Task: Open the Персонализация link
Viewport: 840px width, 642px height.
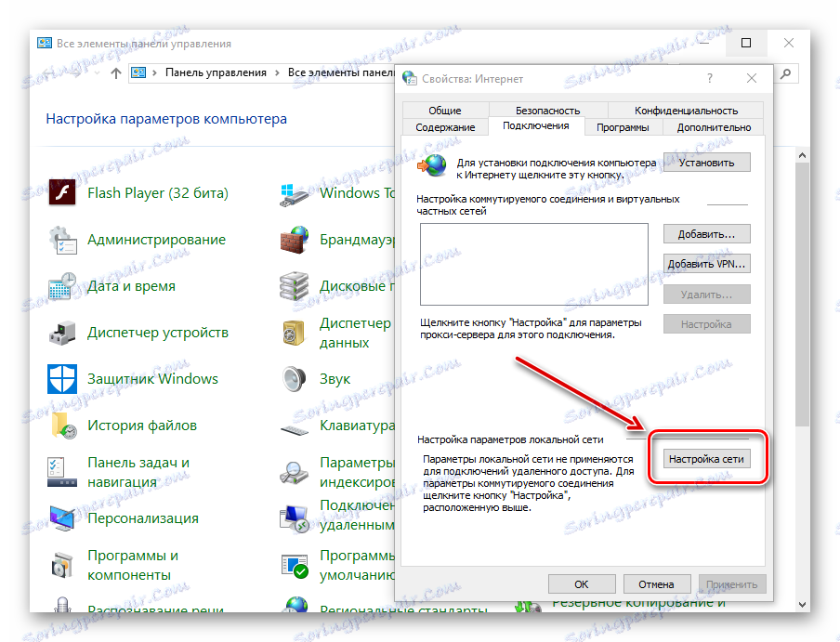Action: (143, 518)
